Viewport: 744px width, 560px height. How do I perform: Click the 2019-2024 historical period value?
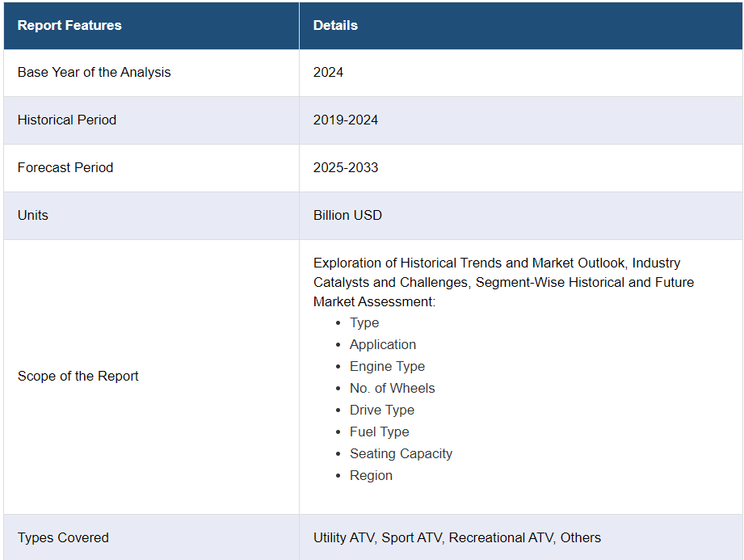point(346,120)
